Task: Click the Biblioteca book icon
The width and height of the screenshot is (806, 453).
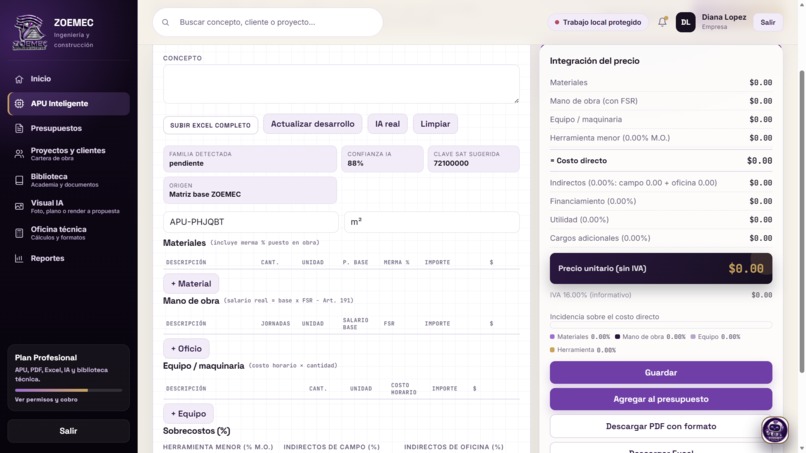Action: point(19,180)
